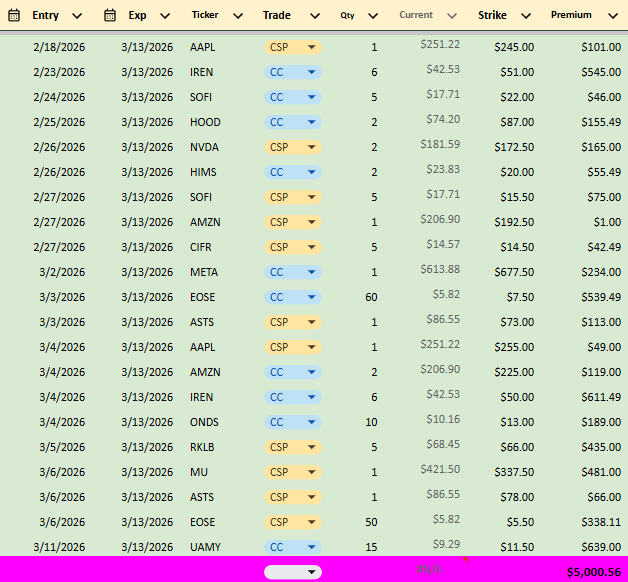
Task: Open CSP dropdown in the 2/18/2026 AAPL row
Action: point(293,47)
